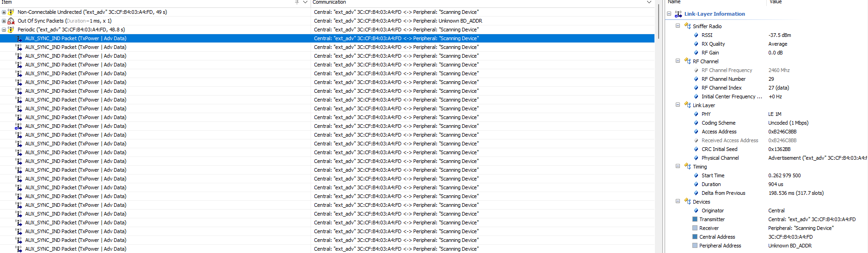The height and width of the screenshot is (253, 868).
Task: Collapse the Devices section
Action: (x=678, y=201)
